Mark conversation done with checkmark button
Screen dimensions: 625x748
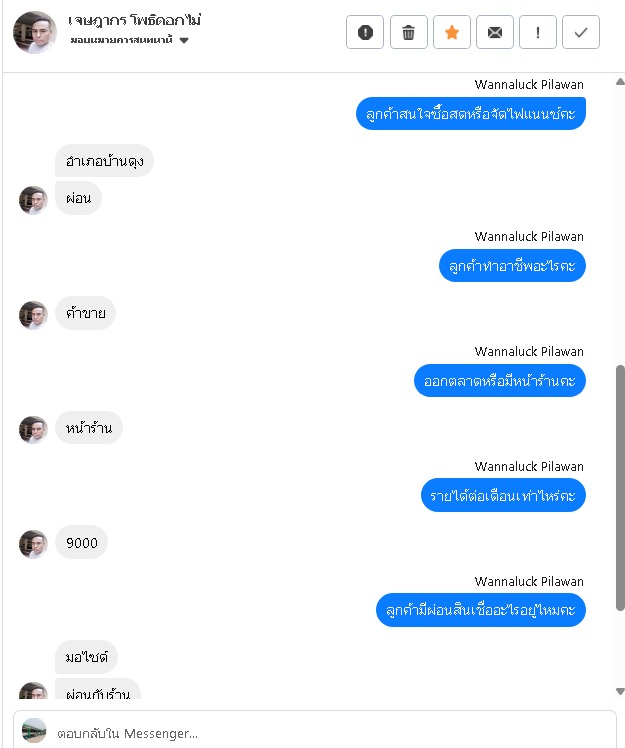581,32
